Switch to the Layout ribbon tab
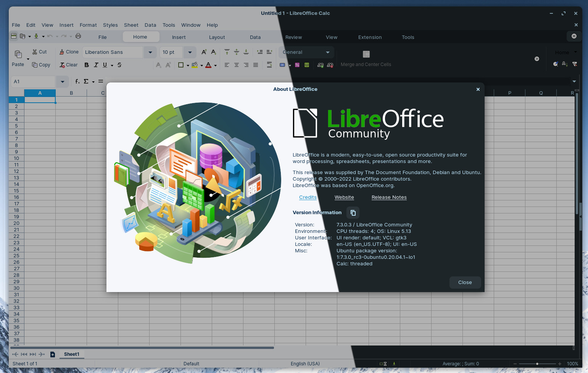This screenshot has height=373, width=588. click(217, 37)
